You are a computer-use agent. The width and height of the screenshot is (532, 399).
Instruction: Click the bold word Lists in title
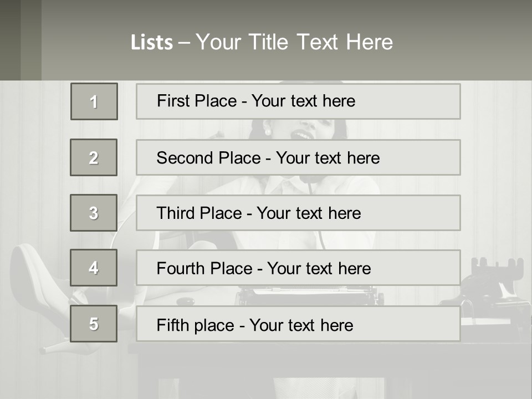point(152,43)
